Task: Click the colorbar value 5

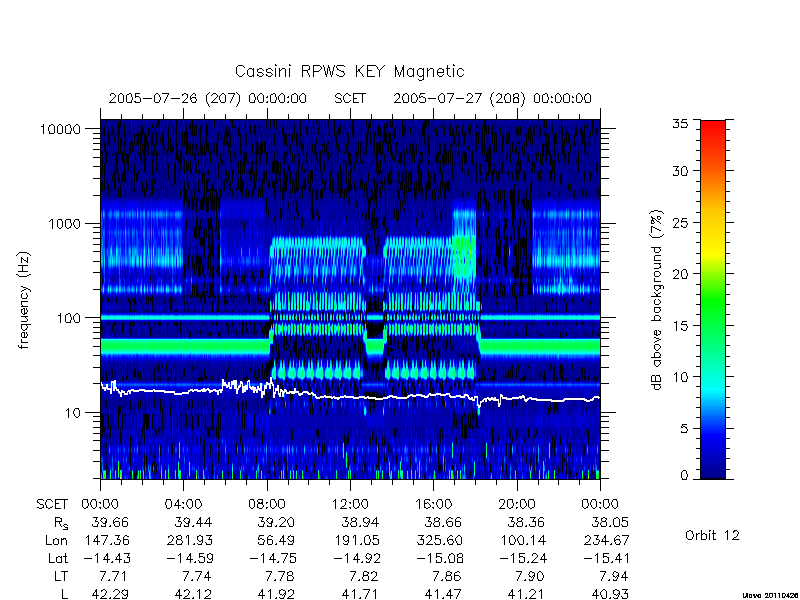Action: tap(684, 429)
